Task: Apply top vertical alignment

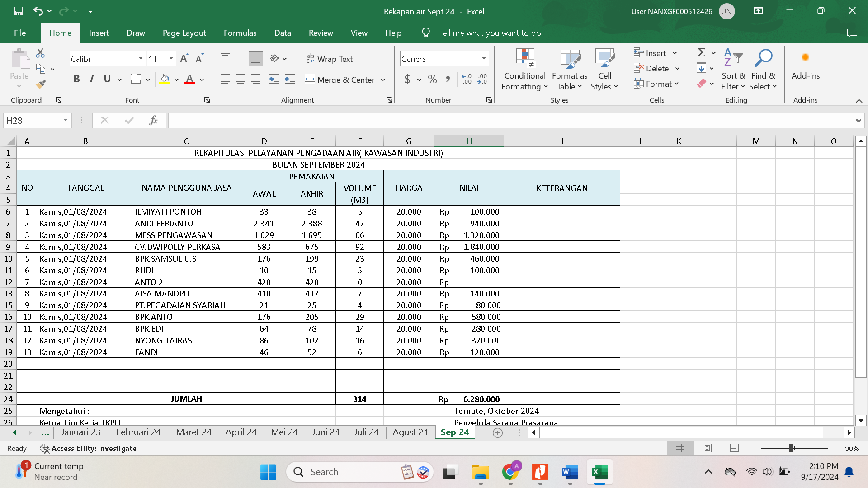Action: coord(225,58)
